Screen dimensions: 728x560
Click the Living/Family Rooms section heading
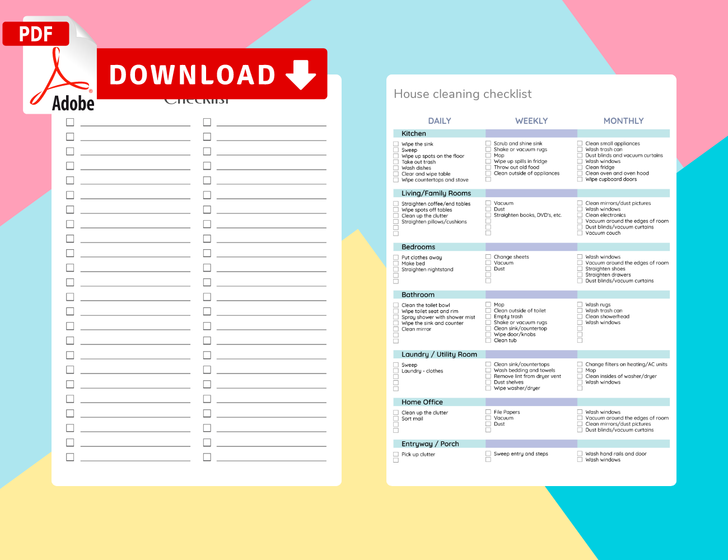tap(436, 193)
